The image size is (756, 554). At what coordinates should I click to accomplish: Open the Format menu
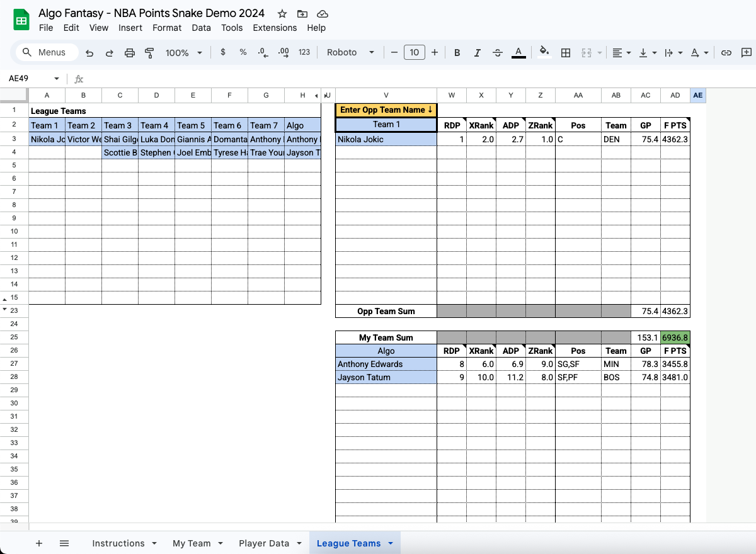click(167, 28)
